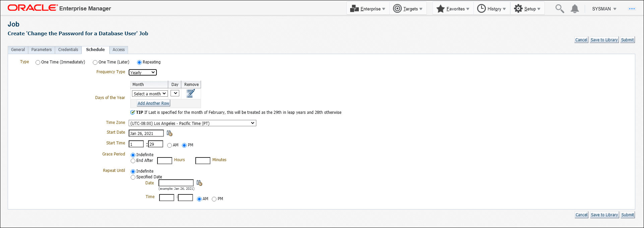644x228 pixels.
Task: Click the History clock icon
Action: 481,9
